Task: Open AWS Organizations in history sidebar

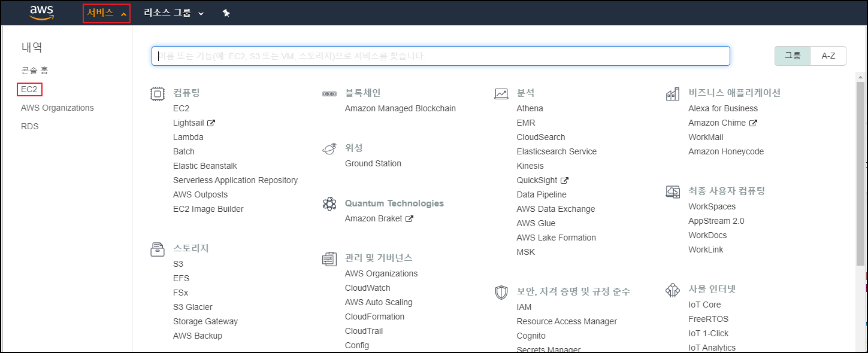Action: [x=58, y=108]
